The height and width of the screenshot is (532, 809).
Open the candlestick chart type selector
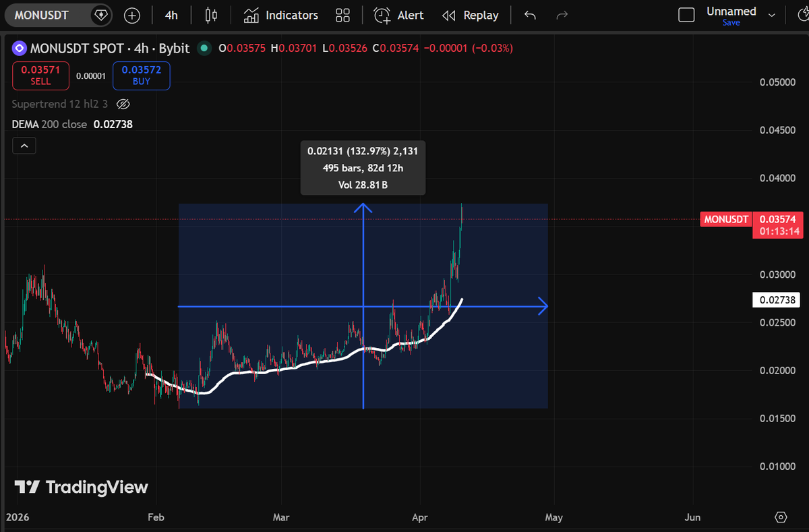(x=212, y=15)
